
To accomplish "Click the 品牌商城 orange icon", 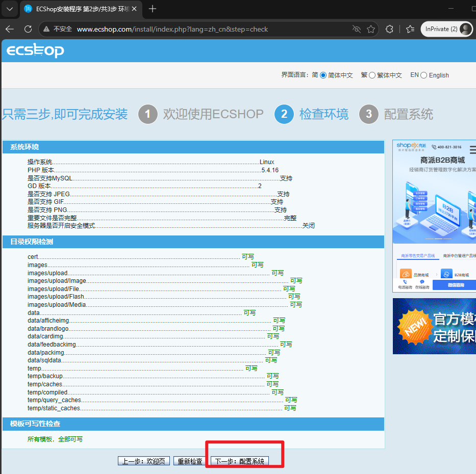I will 406,274.
